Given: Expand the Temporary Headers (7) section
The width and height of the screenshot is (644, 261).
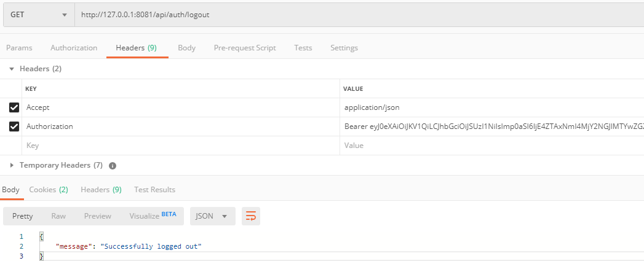Looking at the screenshot, I should coord(11,166).
